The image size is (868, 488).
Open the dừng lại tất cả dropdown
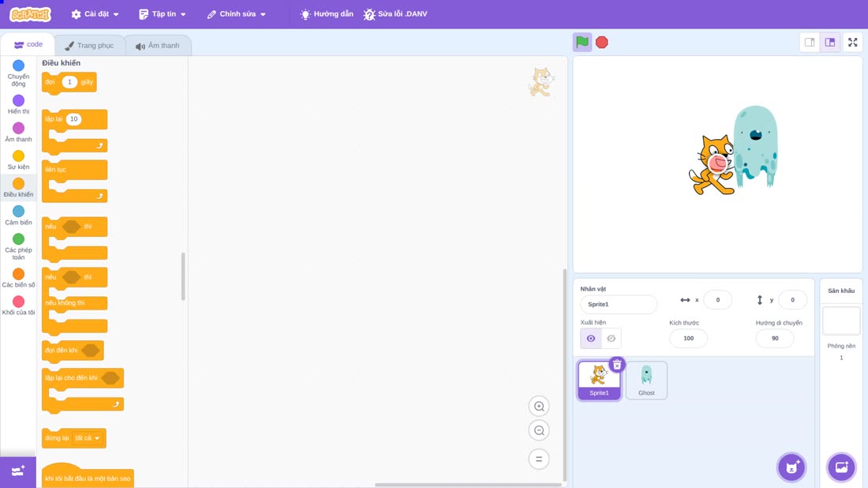88,438
